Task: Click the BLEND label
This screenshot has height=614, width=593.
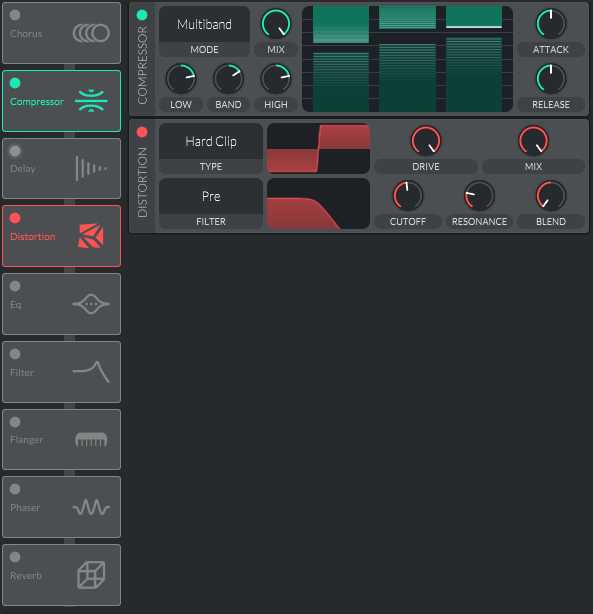Action: tap(551, 222)
